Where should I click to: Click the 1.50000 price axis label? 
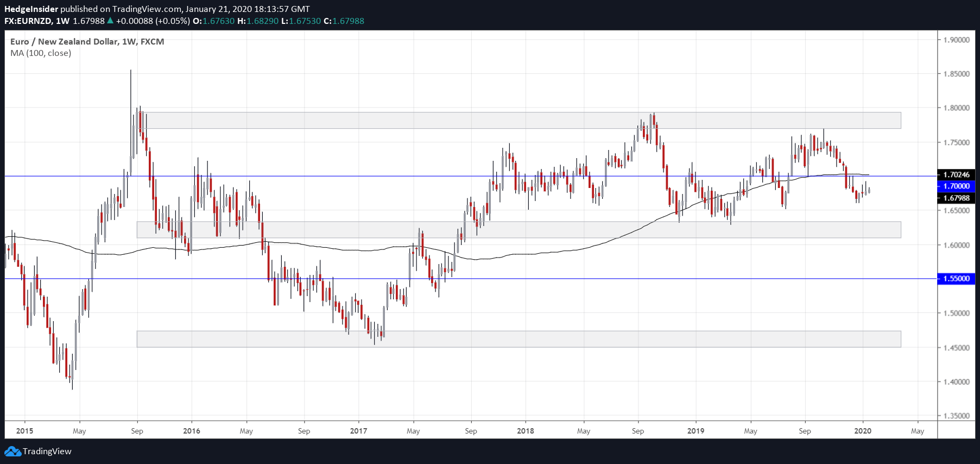click(x=956, y=313)
